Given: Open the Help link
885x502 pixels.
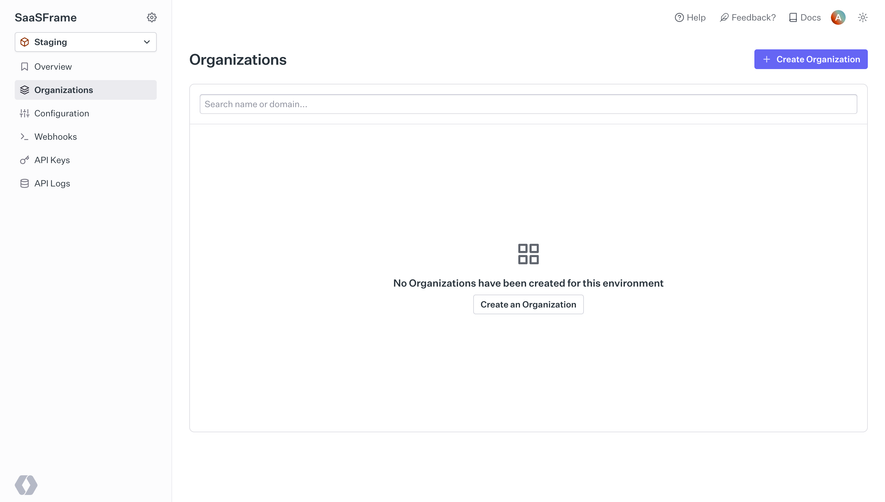Looking at the screenshot, I should click(x=690, y=18).
